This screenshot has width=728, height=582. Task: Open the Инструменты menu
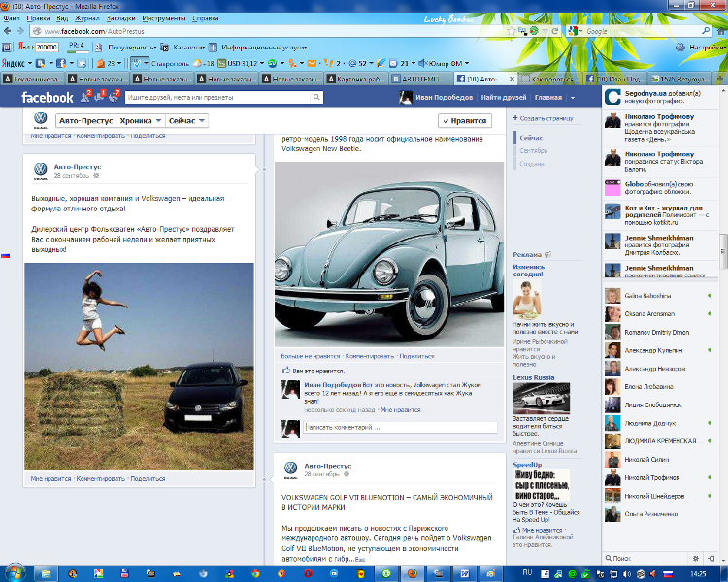coord(164,18)
